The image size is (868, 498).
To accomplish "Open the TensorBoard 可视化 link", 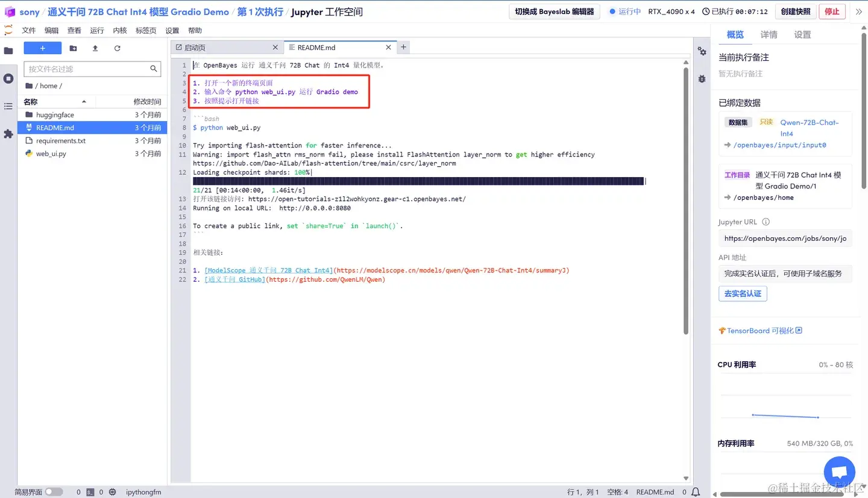I will pos(761,331).
